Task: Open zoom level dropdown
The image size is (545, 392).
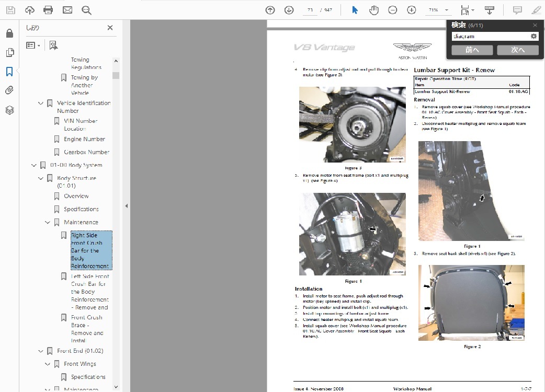Action: click(x=447, y=10)
